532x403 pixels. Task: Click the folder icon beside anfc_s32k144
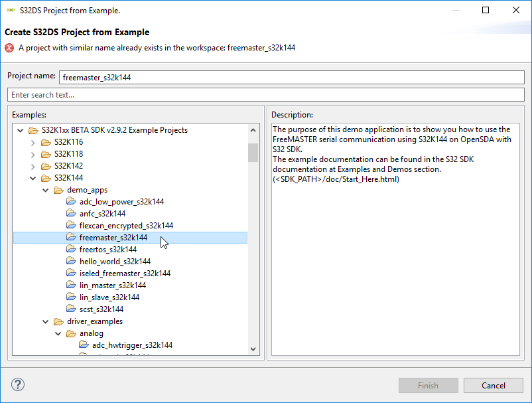click(72, 214)
